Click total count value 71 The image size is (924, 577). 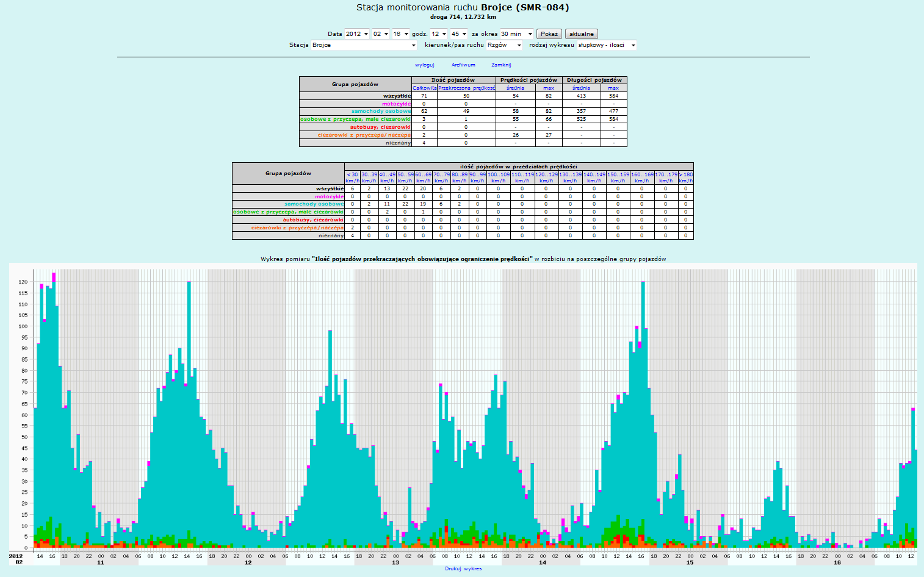coord(424,96)
